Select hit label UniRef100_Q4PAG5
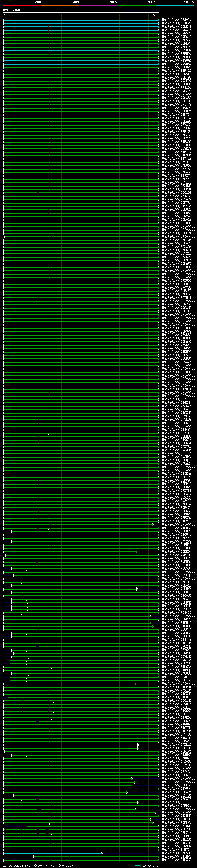This screenshot has height=868, width=197. point(176,528)
